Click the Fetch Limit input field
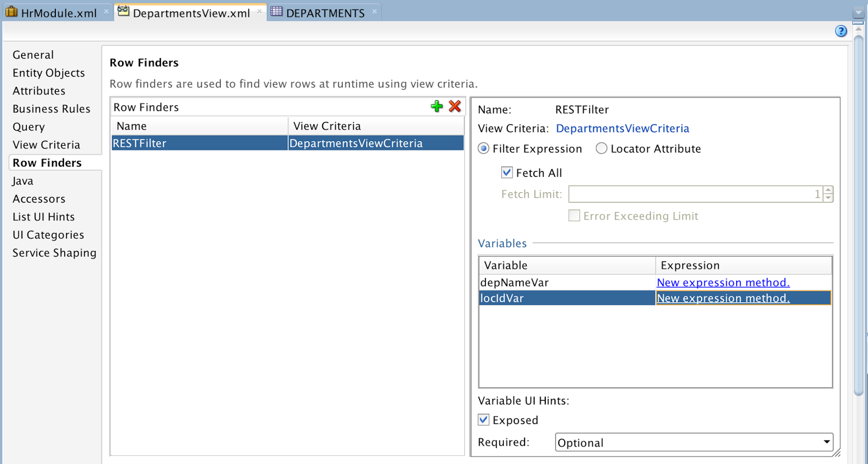The height and width of the screenshot is (464, 868). point(695,194)
